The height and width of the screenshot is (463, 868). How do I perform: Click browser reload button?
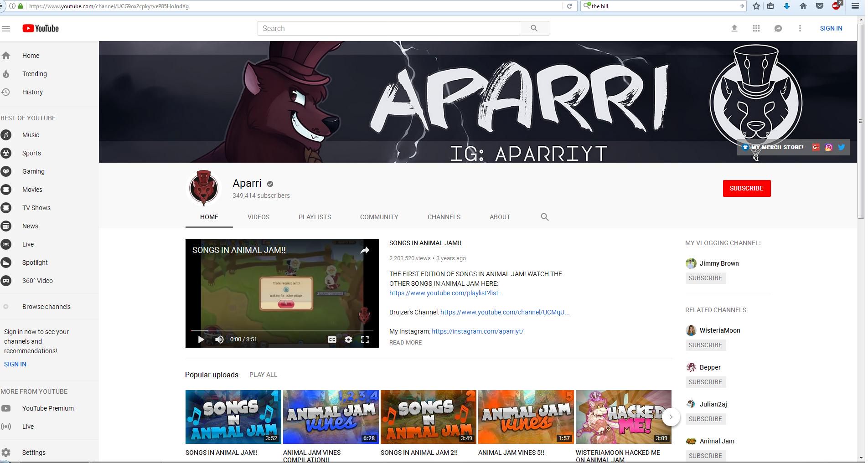point(569,6)
